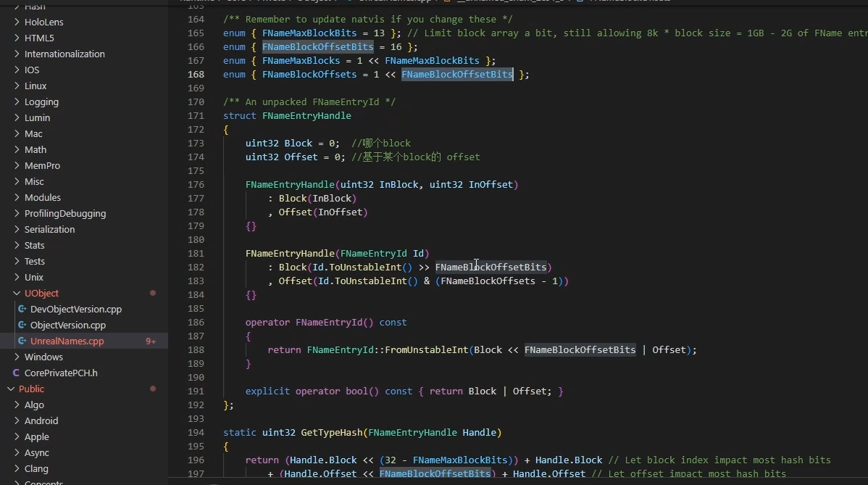Viewport: 868px width, 485px height.
Task: Click the C++ icon beside ObjectVersion.cpp
Action: click(x=22, y=326)
